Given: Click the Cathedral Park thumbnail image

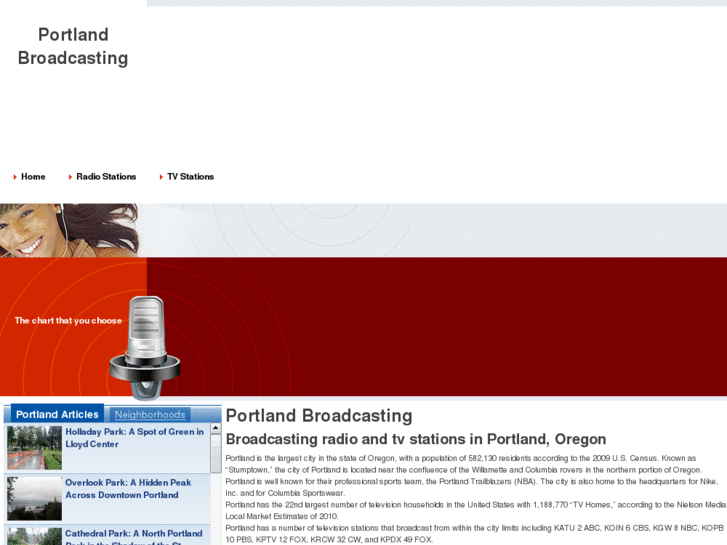Looking at the screenshot, I should point(34,536).
